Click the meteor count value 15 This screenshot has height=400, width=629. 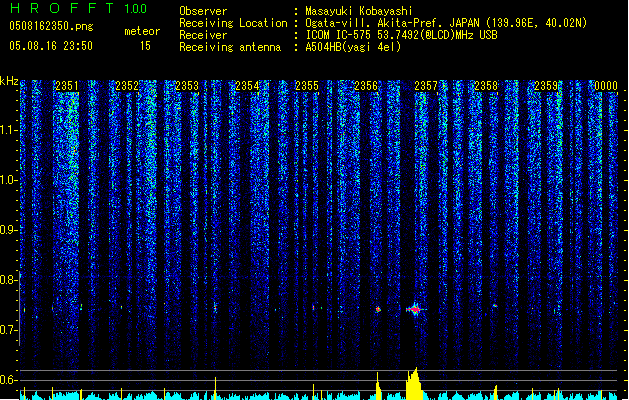[145, 46]
